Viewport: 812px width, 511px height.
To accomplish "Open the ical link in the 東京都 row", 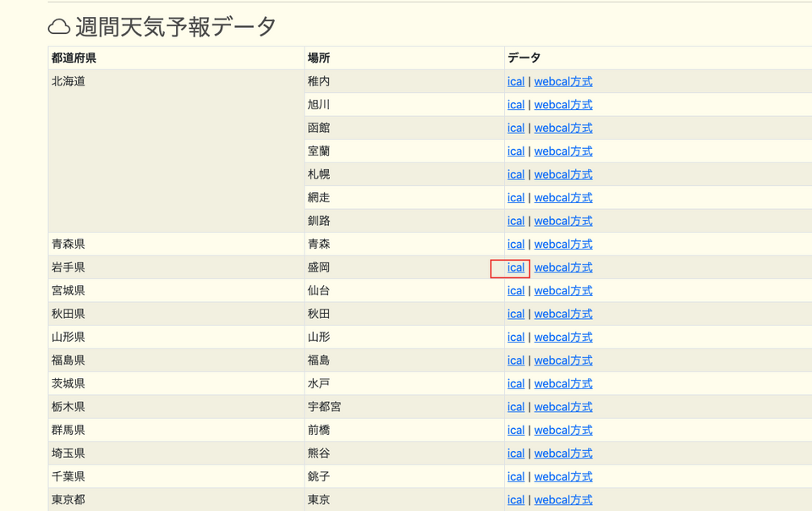I will pos(516,501).
